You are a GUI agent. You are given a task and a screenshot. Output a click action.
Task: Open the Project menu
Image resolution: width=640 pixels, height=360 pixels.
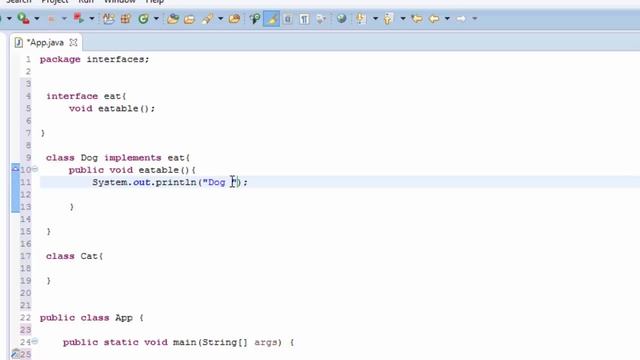(55, 2)
